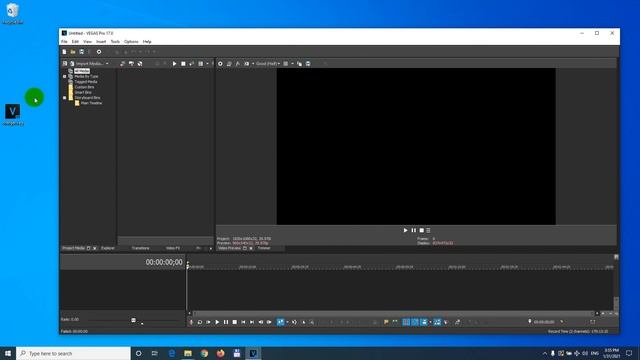Open project properties gear in main toolbar
Screen dimensions: 640x360
pyautogui.click(x=99, y=52)
